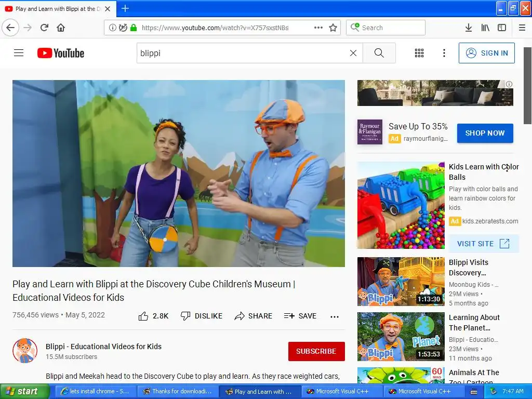Click the system tray clock 7:47 AM
532x399 pixels.
click(513, 392)
